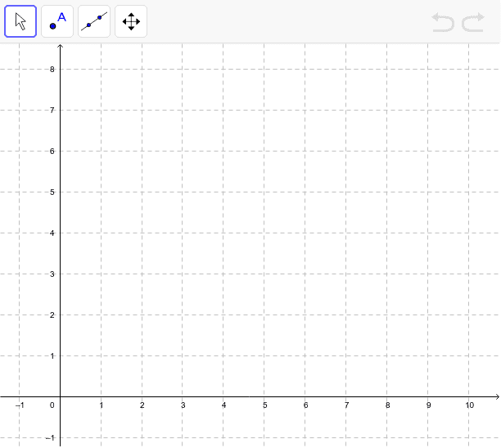Click y-axis label 6
This screenshot has height=448, width=501.
[x=52, y=151]
